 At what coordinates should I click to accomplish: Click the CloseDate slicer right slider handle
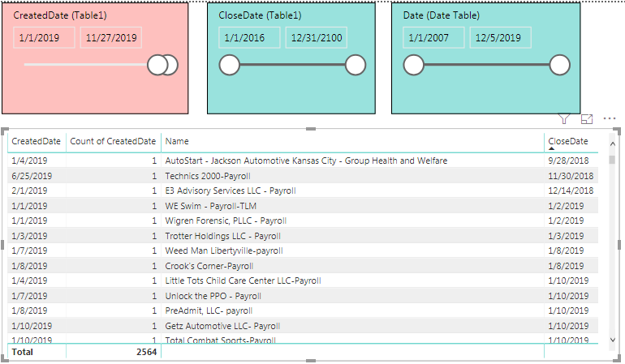pos(356,66)
